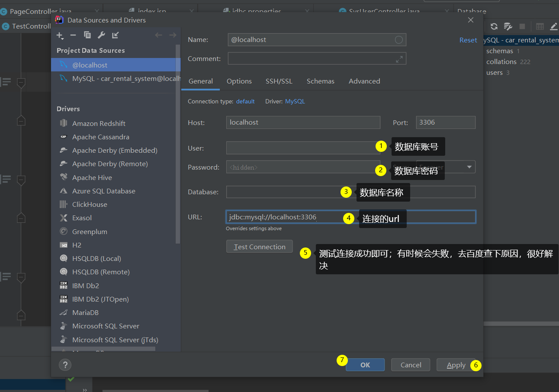The width and height of the screenshot is (559, 392).
Task: Expand the Comment field editor icon
Action: coord(399,59)
